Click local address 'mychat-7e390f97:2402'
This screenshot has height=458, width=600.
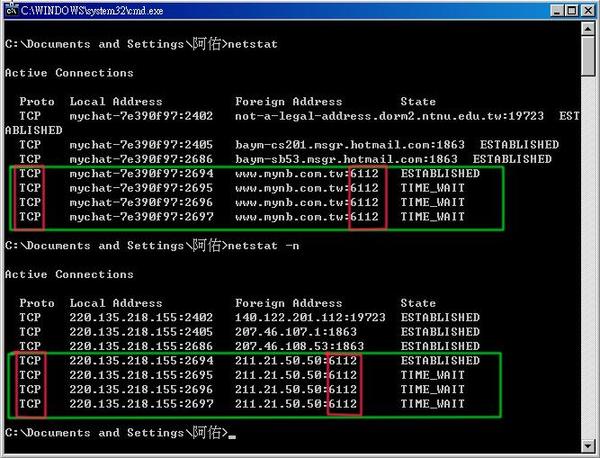pyautogui.click(x=141, y=116)
